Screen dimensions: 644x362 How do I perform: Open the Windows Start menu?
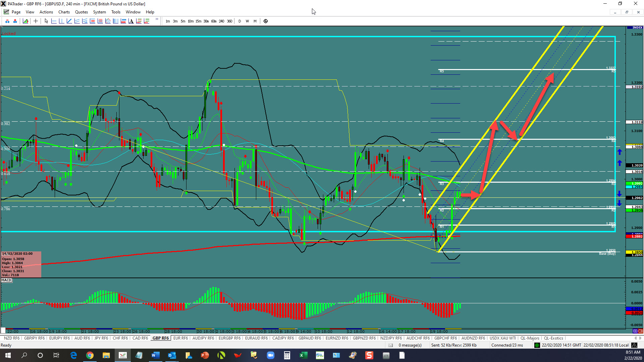[8, 355]
